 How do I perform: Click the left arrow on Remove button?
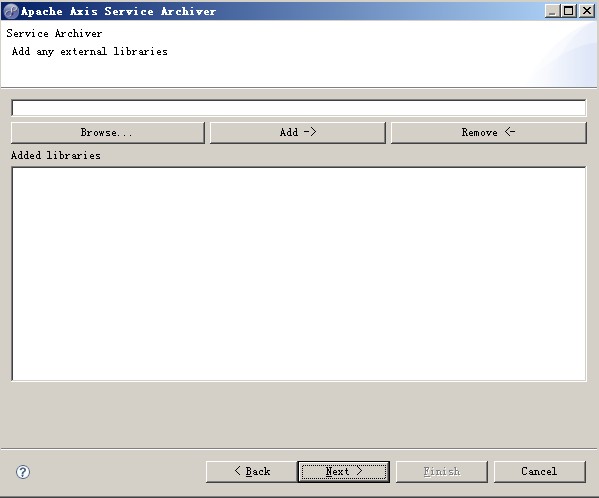pyautogui.click(x=510, y=132)
